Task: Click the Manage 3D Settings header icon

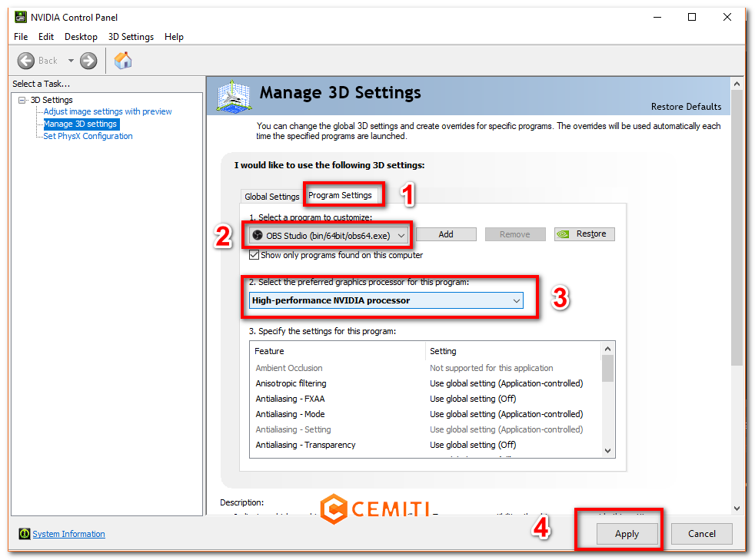Action: click(x=234, y=96)
